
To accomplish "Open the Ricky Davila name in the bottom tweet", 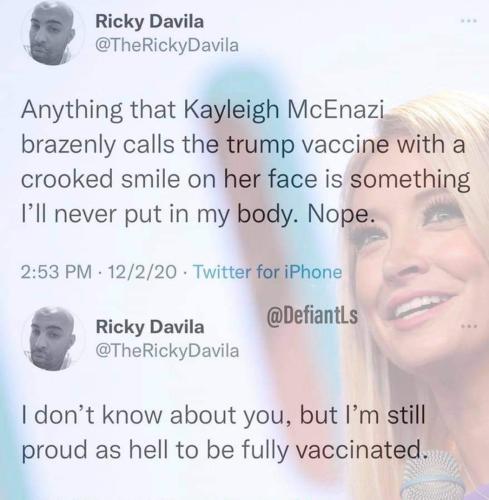I will point(150,327).
